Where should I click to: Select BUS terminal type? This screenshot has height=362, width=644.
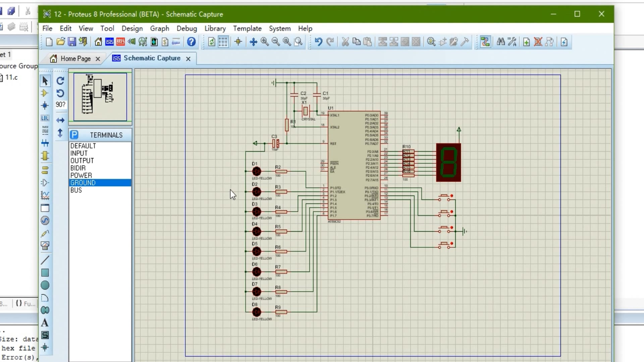click(75, 190)
